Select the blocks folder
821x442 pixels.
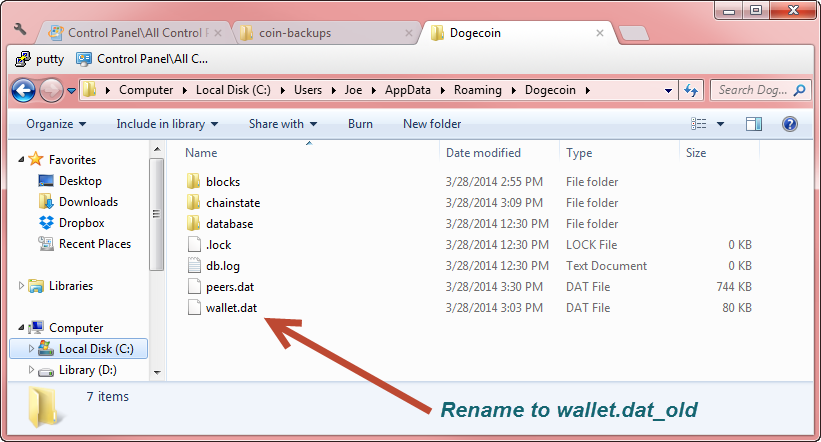(x=223, y=182)
